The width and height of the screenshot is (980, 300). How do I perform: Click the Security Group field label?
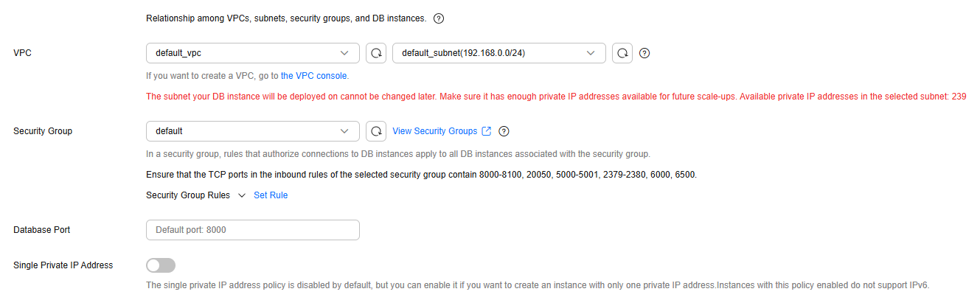(x=43, y=131)
